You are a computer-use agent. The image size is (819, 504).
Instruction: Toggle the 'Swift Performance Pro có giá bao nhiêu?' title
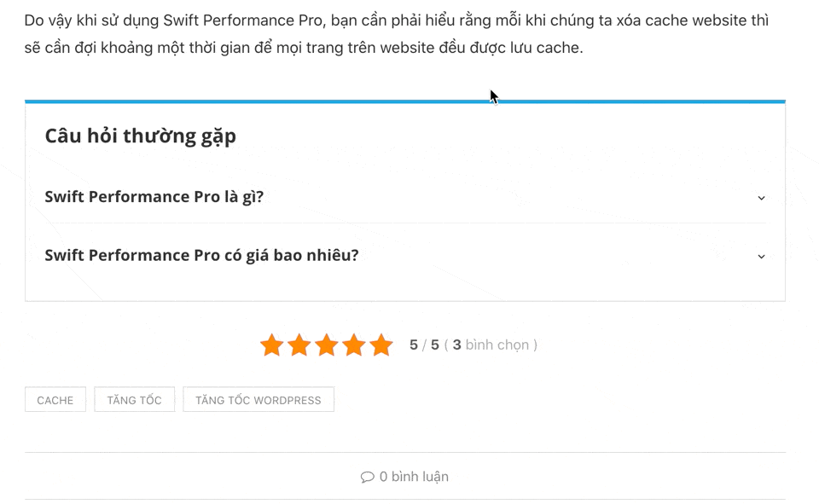pyautogui.click(x=201, y=255)
